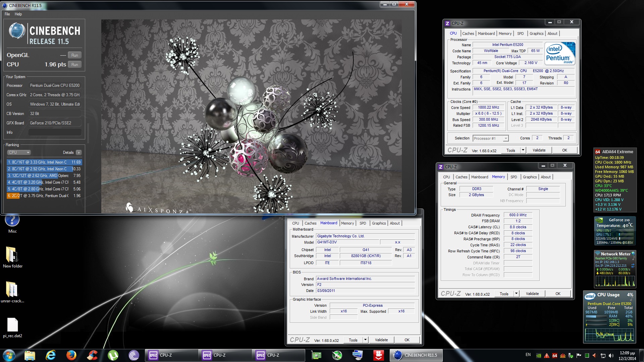
Task: Select the unrar-crack folder on desktop
Action: point(12,292)
